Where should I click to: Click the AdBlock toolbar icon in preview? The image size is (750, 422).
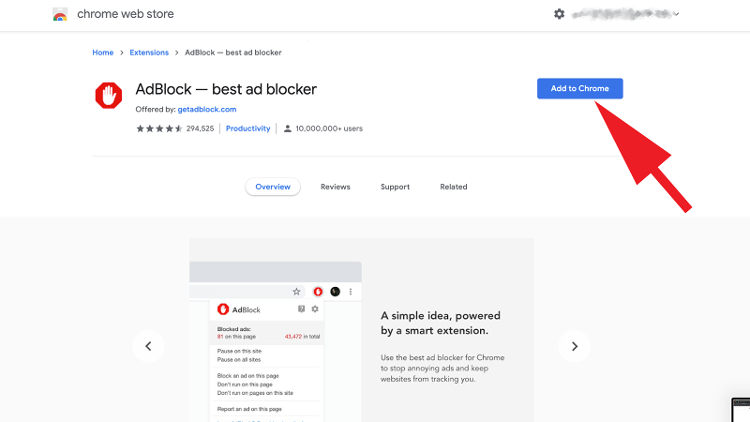click(x=318, y=291)
